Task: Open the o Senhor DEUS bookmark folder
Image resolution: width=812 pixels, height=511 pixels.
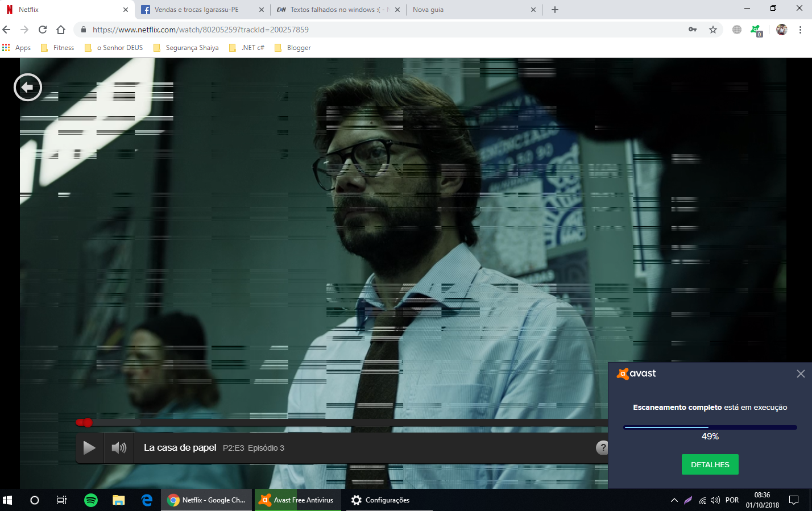Action: 114,48
